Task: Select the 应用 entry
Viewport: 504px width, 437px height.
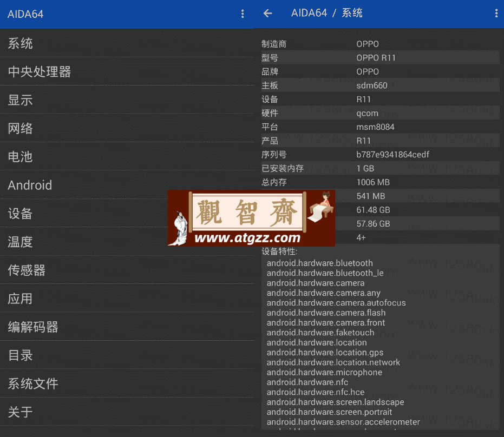Action: tap(127, 299)
